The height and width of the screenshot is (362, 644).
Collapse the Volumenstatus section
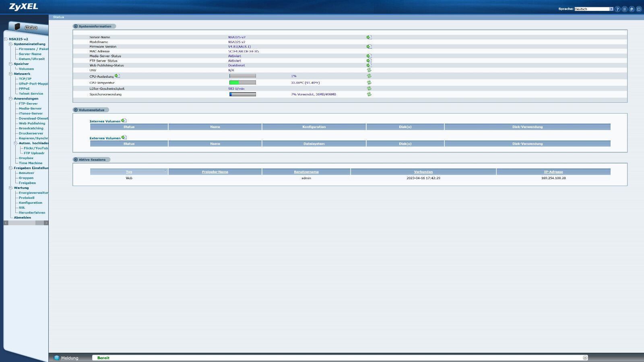[x=76, y=110]
